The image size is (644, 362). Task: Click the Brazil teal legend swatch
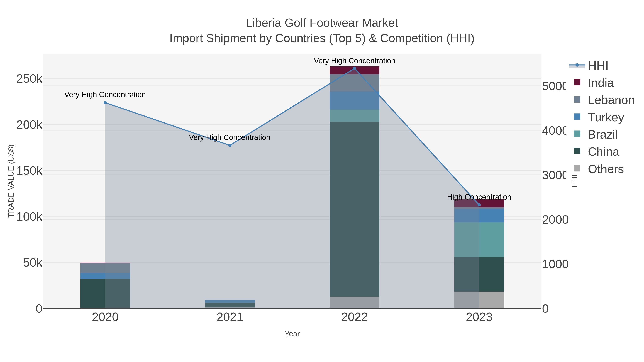coord(577,134)
